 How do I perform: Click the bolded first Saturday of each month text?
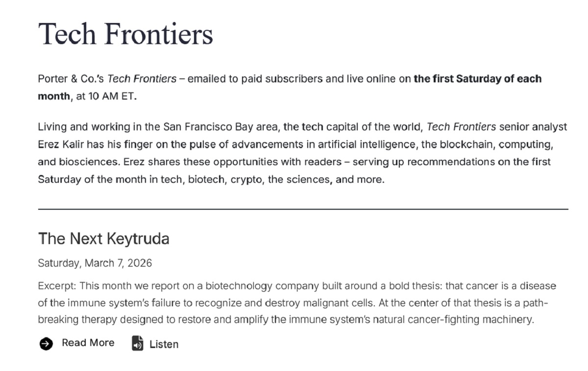478,78
